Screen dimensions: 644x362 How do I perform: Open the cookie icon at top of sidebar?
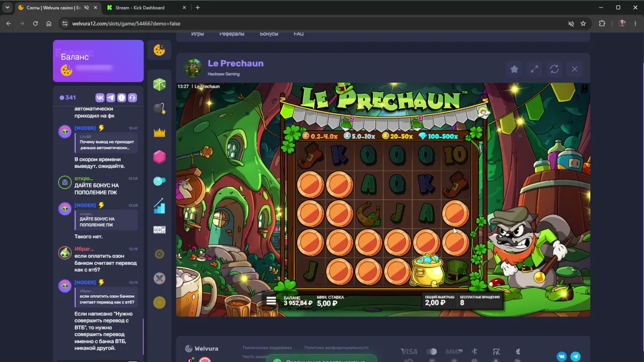pyautogui.click(x=159, y=50)
